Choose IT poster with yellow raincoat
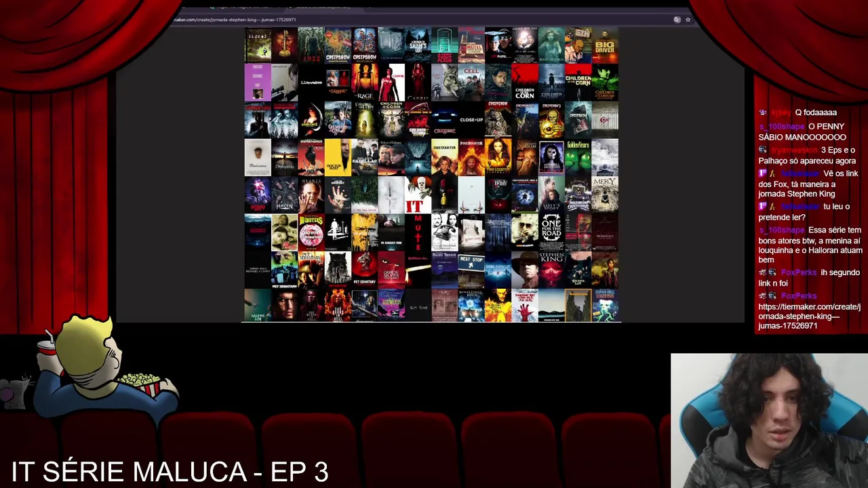 pyautogui.click(x=444, y=195)
